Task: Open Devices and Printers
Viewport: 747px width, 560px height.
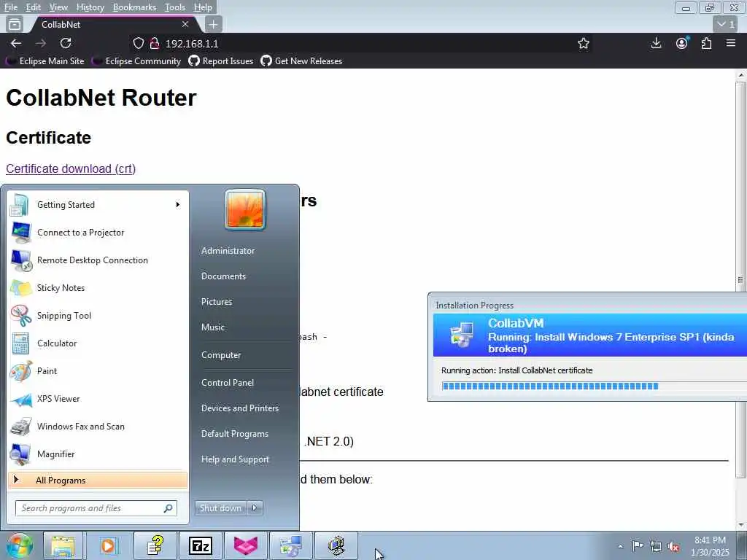Action: pyautogui.click(x=239, y=408)
